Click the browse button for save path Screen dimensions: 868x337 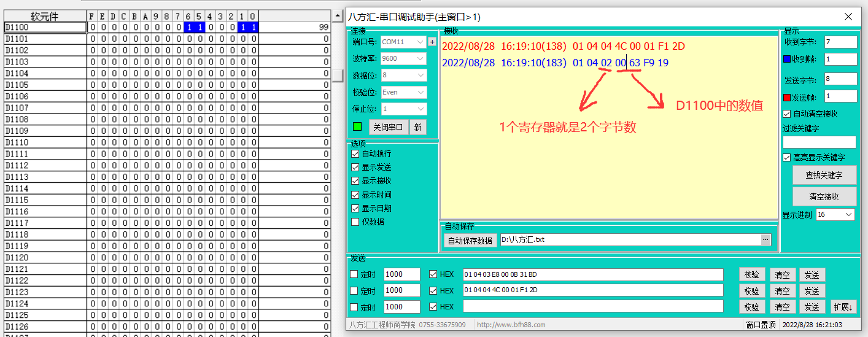tap(765, 239)
